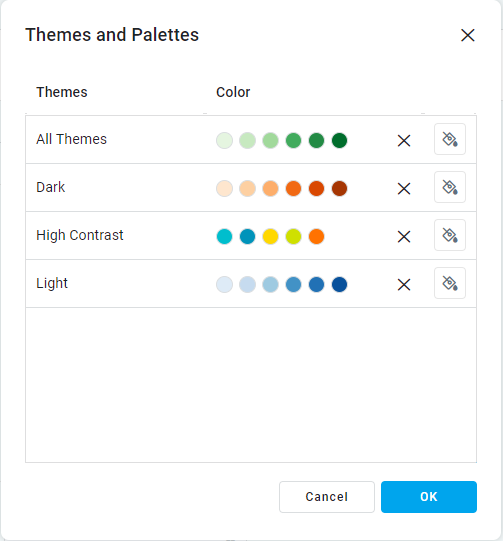
Task: Select the High Contrast theme row label
Action: pyautogui.click(x=80, y=235)
